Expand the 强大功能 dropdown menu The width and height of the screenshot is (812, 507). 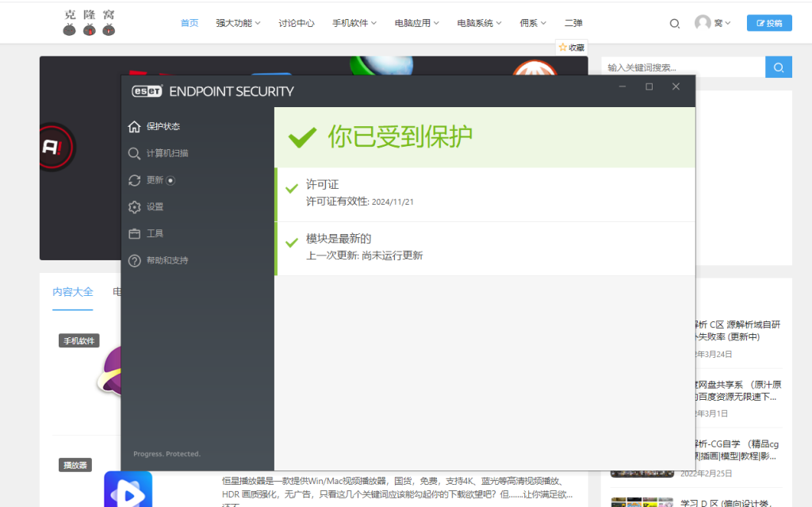[238, 23]
